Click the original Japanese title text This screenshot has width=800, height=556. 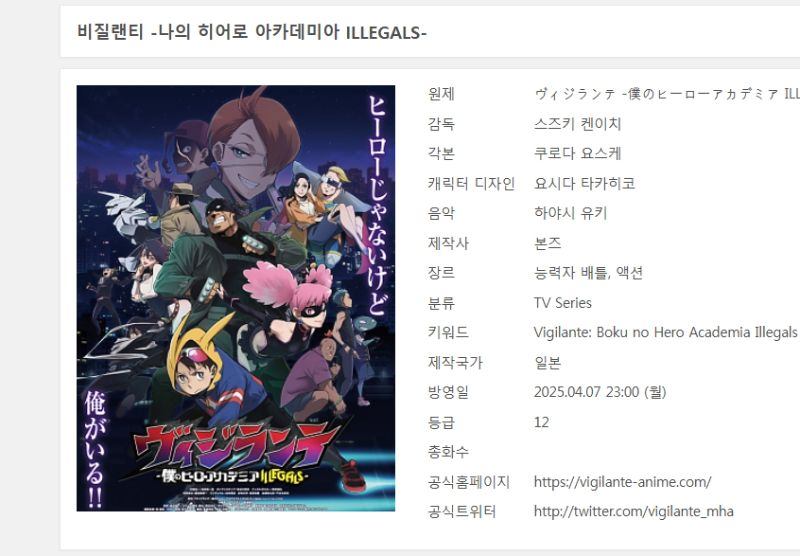[667, 94]
